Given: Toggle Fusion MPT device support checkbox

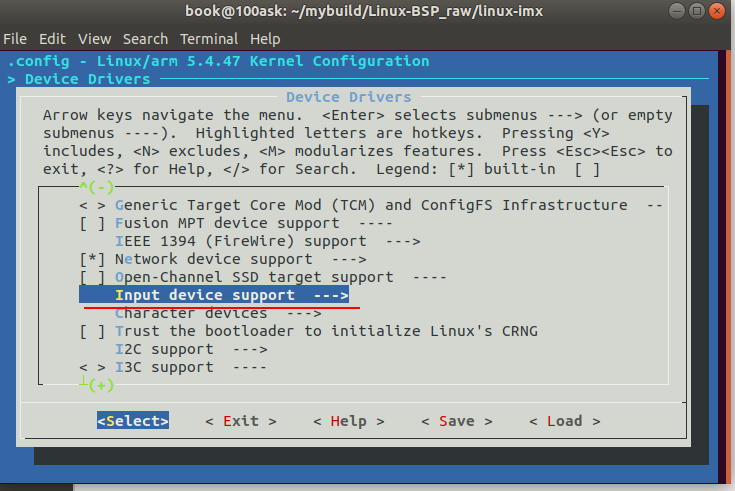Looking at the screenshot, I should pyautogui.click(x=92, y=224).
